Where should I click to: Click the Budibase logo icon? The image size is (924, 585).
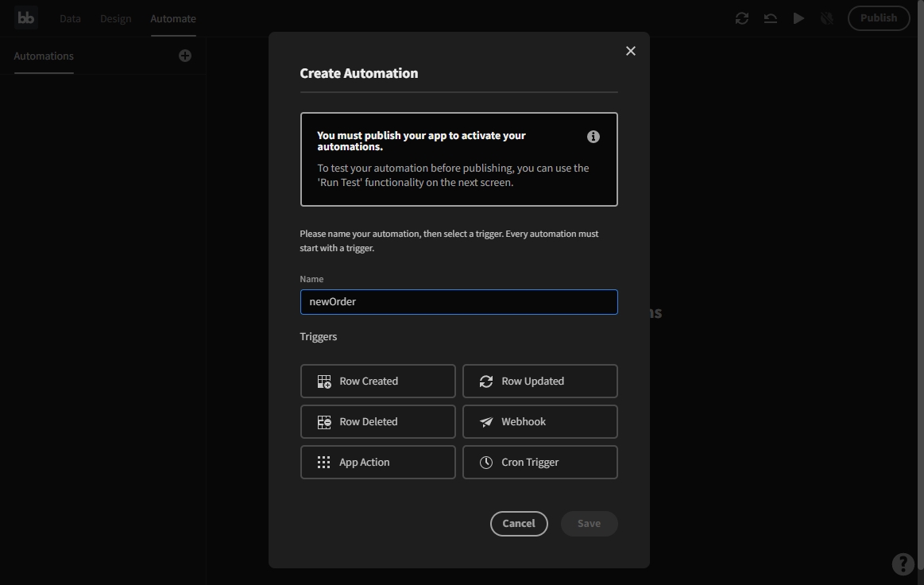[26, 17]
